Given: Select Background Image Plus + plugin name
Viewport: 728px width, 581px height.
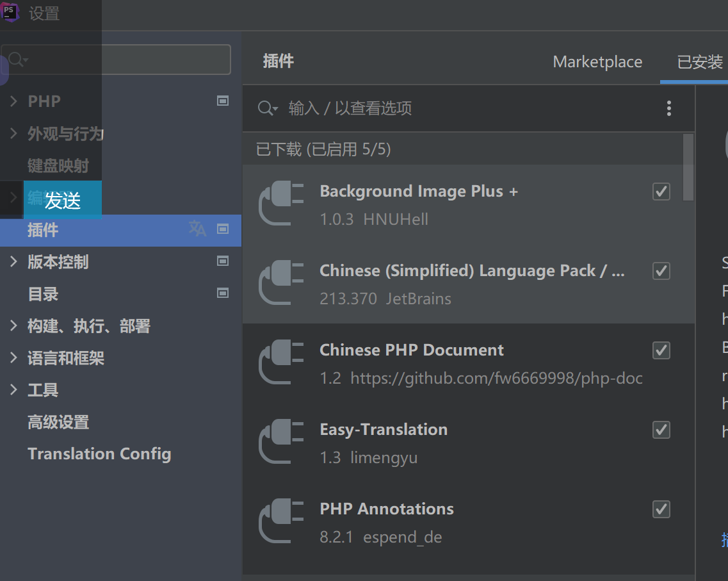Looking at the screenshot, I should (x=419, y=192).
